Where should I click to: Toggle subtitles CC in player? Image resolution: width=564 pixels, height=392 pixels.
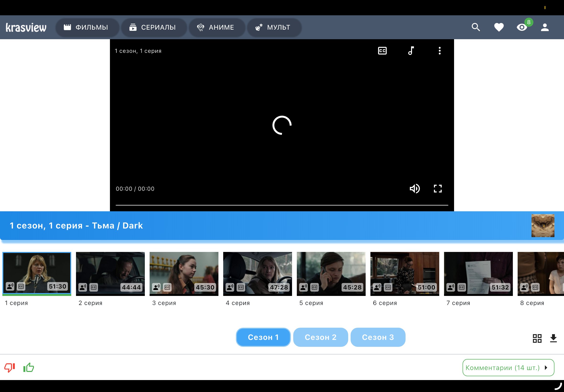click(x=382, y=51)
